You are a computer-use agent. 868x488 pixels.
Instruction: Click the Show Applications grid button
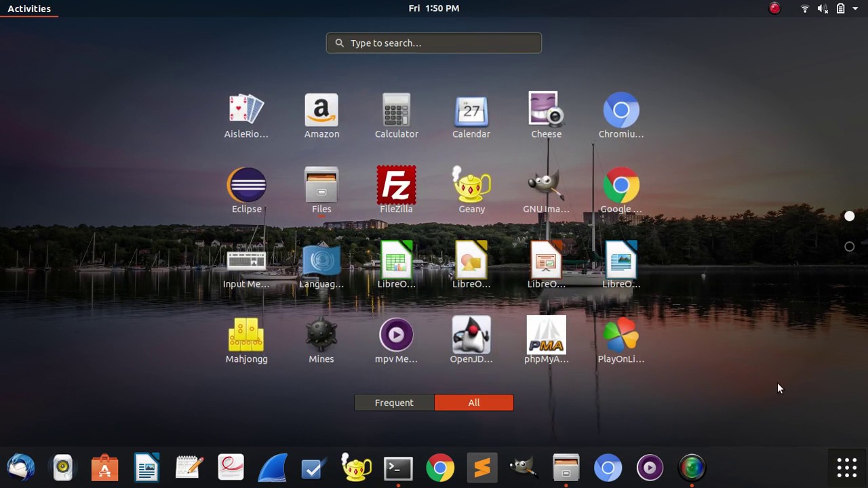tap(846, 468)
